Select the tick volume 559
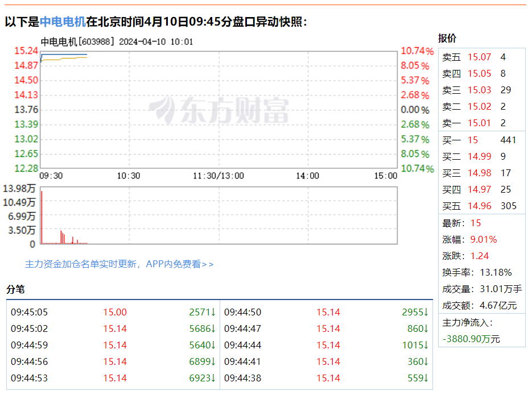 tap(418, 378)
